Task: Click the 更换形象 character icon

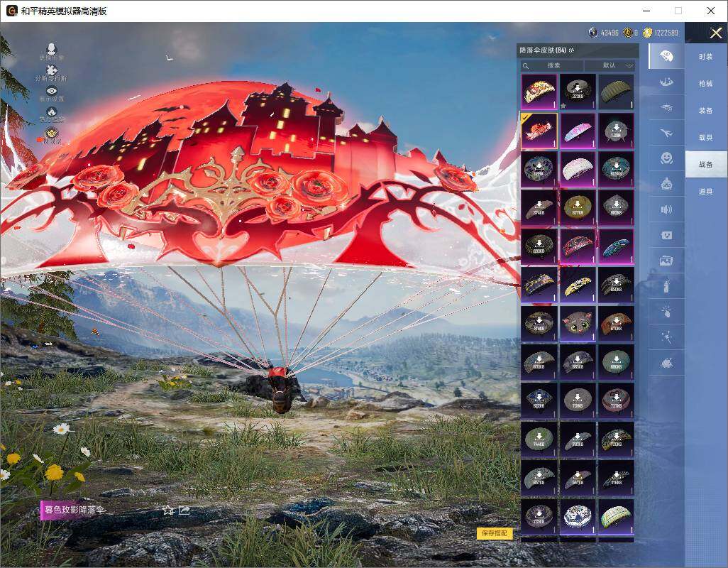Action: pyautogui.click(x=52, y=52)
